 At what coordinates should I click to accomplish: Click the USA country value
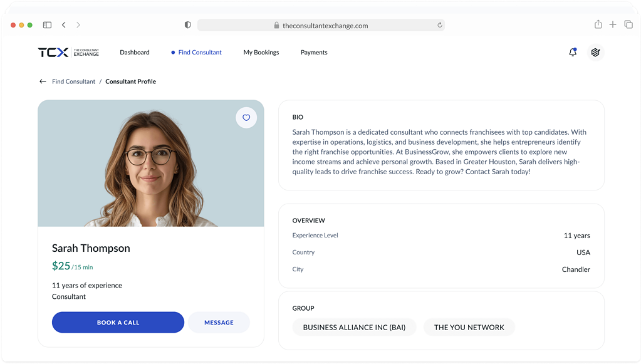(x=583, y=252)
